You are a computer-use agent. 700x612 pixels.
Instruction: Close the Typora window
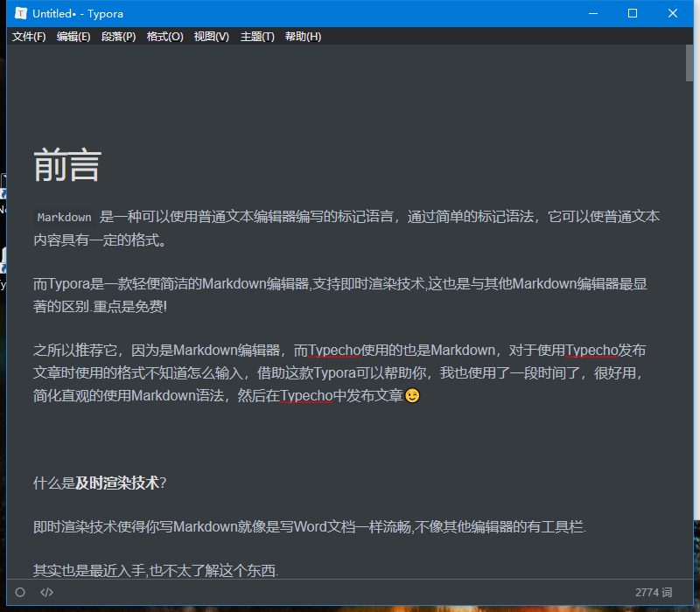(673, 13)
